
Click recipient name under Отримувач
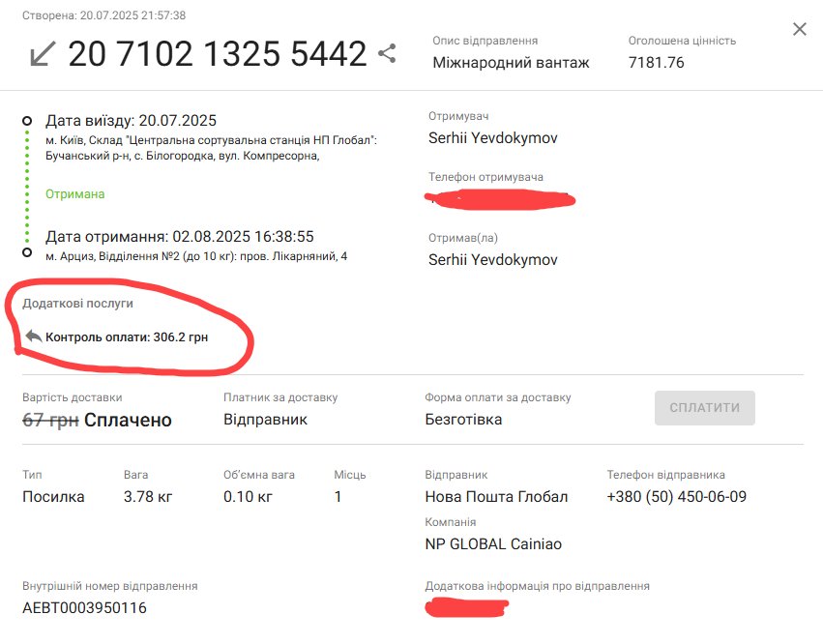(492, 138)
